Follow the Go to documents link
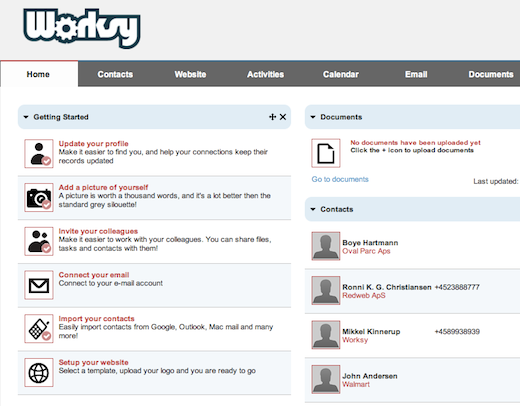The width and height of the screenshot is (520, 406). tap(340, 179)
